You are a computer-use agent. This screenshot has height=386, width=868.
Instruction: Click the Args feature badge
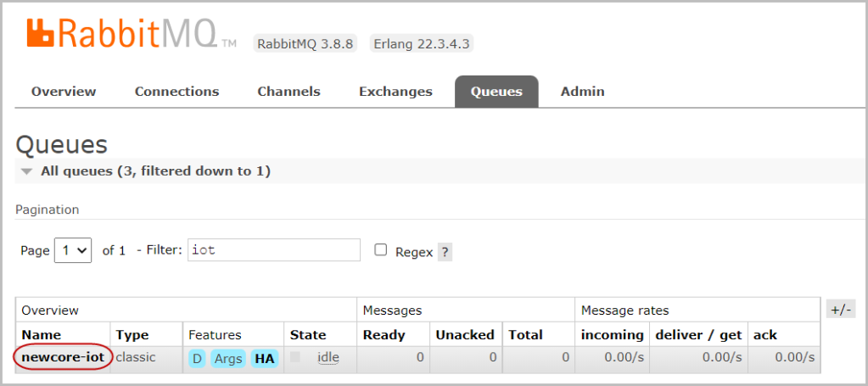(227, 358)
